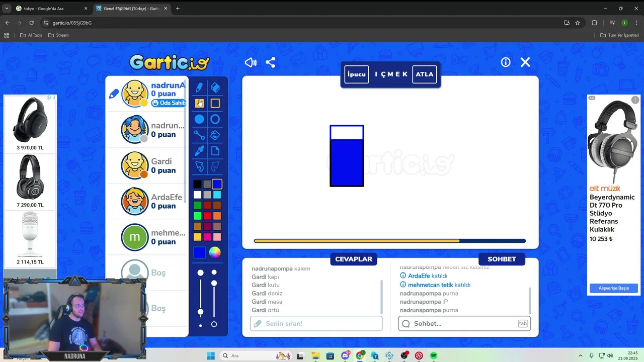644x362 pixels.
Task: Click the Gartic.io logo
Action: point(169,62)
